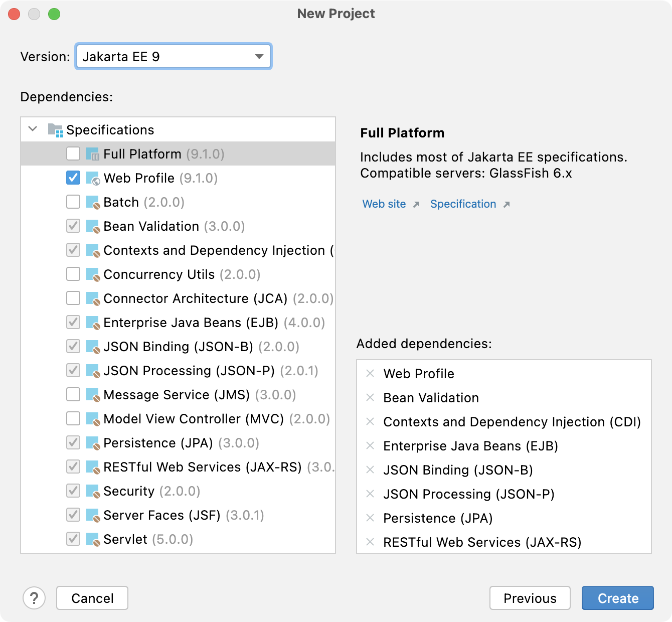
Task: Click the Bean Validation specification icon
Action: (94, 226)
